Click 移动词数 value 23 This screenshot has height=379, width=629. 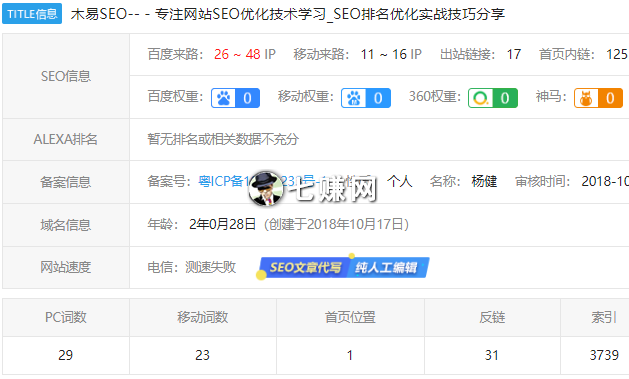coord(203,355)
